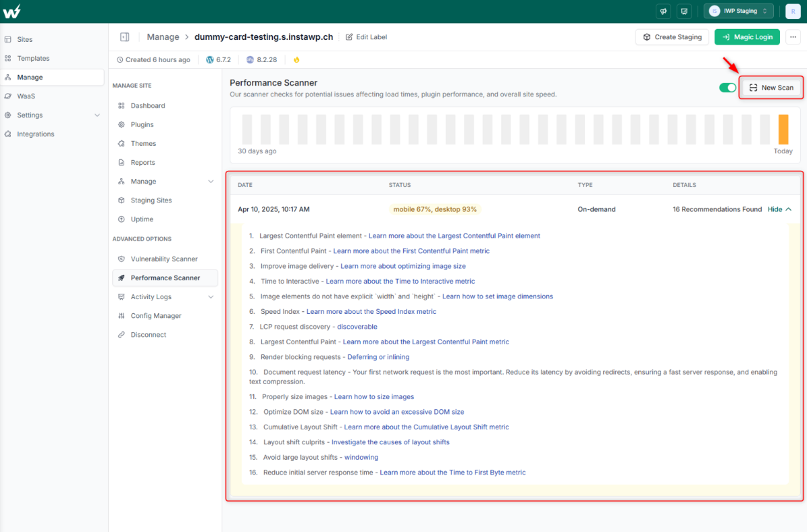Click the Templates grid icon
Image resolution: width=807 pixels, height=532 pixels.
click(7, 58)
